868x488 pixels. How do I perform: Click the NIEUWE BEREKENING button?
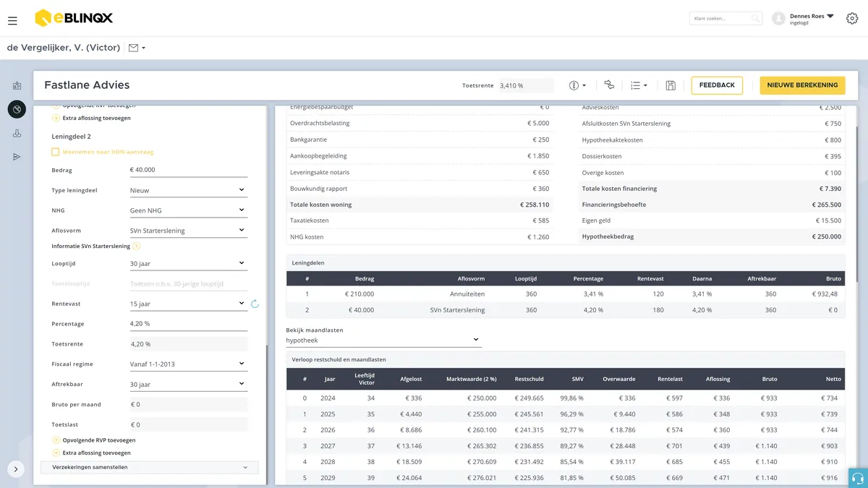(802, 85)
